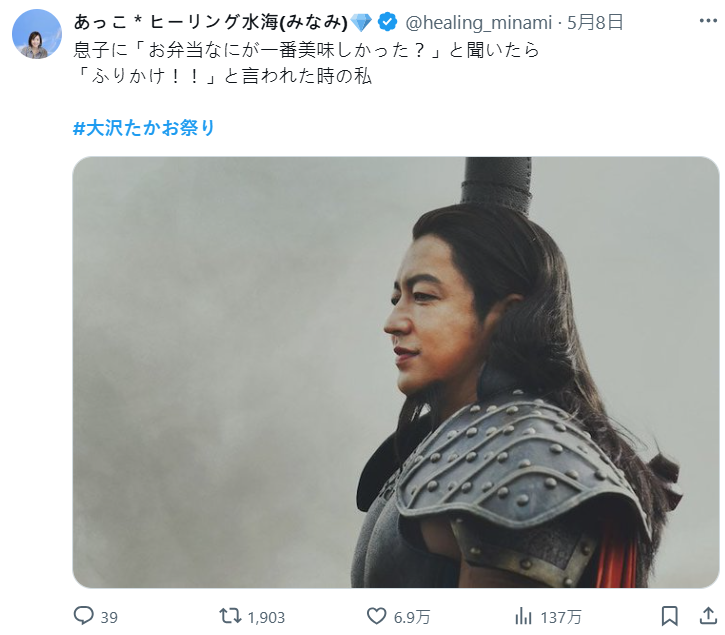Click the 6.9万 likes count
The height and width of the screenshot is (635, 725).
[x=407, y=617]
